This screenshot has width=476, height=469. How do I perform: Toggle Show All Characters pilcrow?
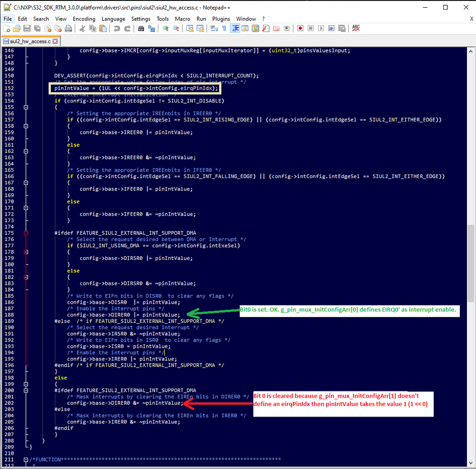(x=224, y=29)
